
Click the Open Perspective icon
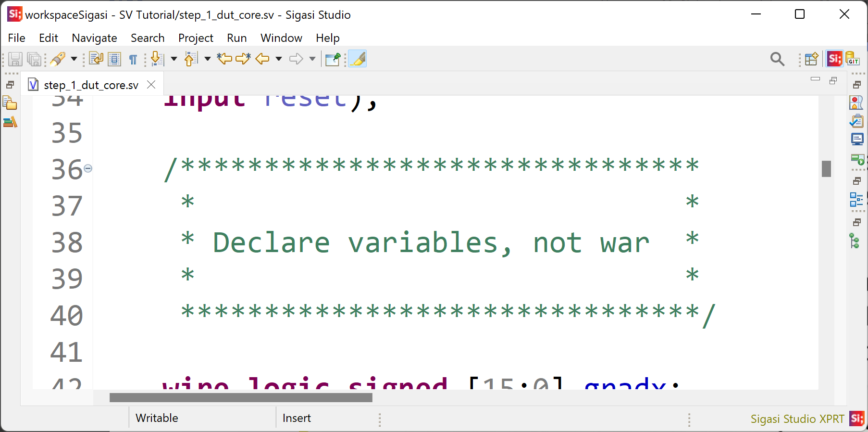[812, 59]
